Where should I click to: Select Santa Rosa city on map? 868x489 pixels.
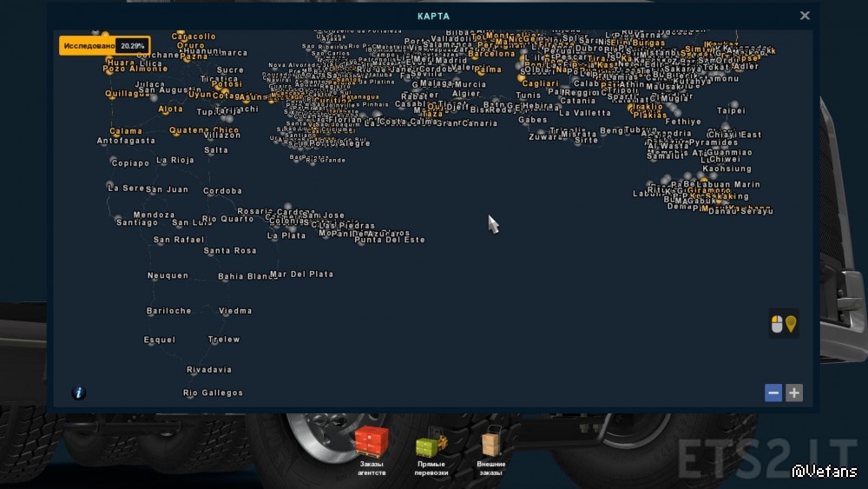(230, 250)
